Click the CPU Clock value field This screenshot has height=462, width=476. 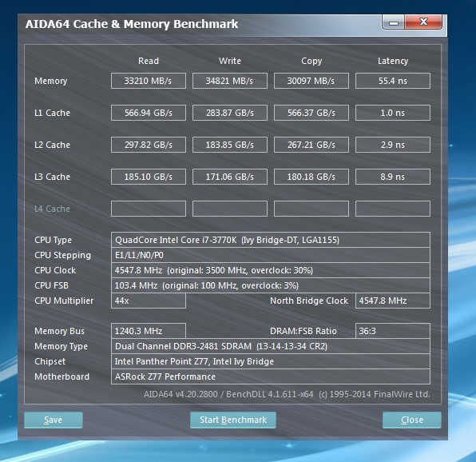click(x=271, y=270)
